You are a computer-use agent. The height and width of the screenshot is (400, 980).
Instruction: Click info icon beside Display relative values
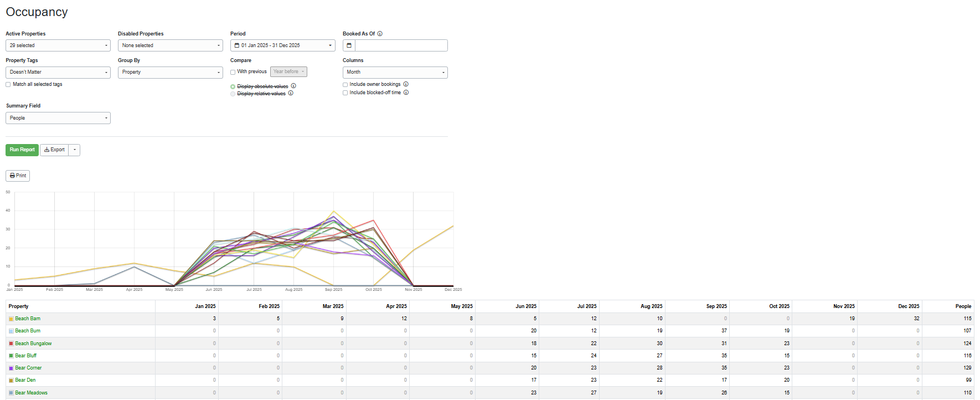point(291,93)
